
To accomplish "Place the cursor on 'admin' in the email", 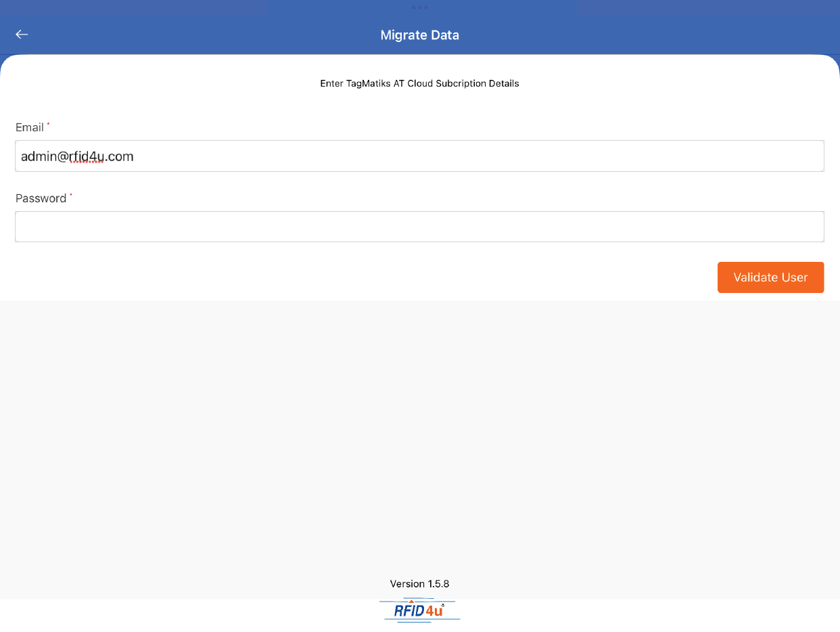I will pos(37,157).
